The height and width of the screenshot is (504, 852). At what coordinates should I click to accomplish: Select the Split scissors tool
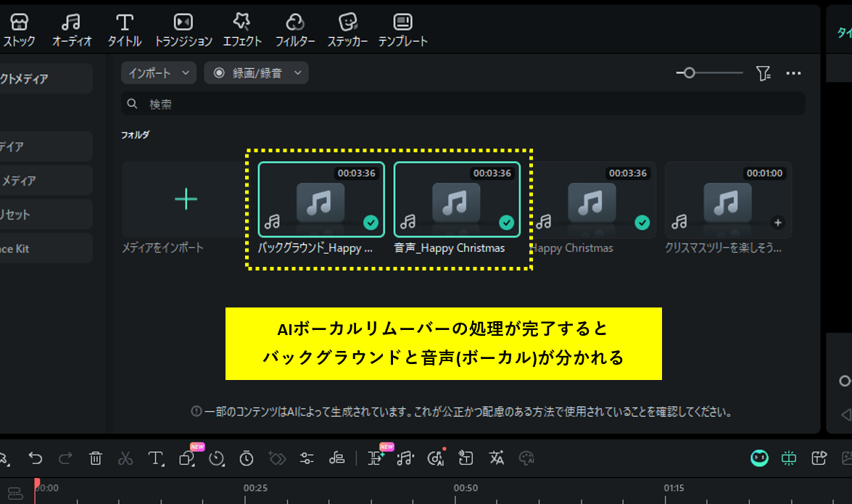click(x=125, y=458)
